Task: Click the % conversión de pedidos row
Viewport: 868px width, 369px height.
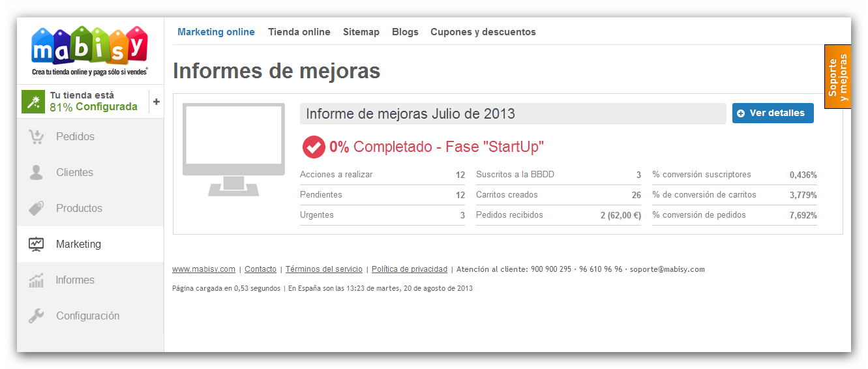Action: (x=734, y=215)
